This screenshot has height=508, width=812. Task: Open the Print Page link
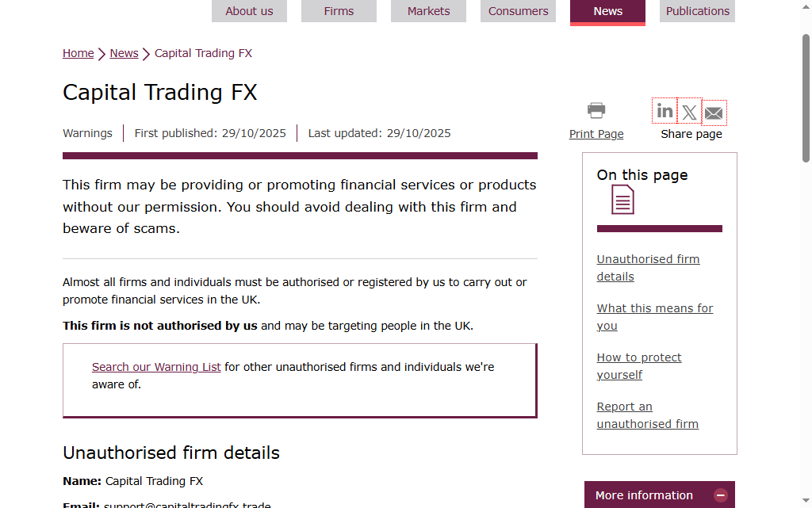coord(596,134)
